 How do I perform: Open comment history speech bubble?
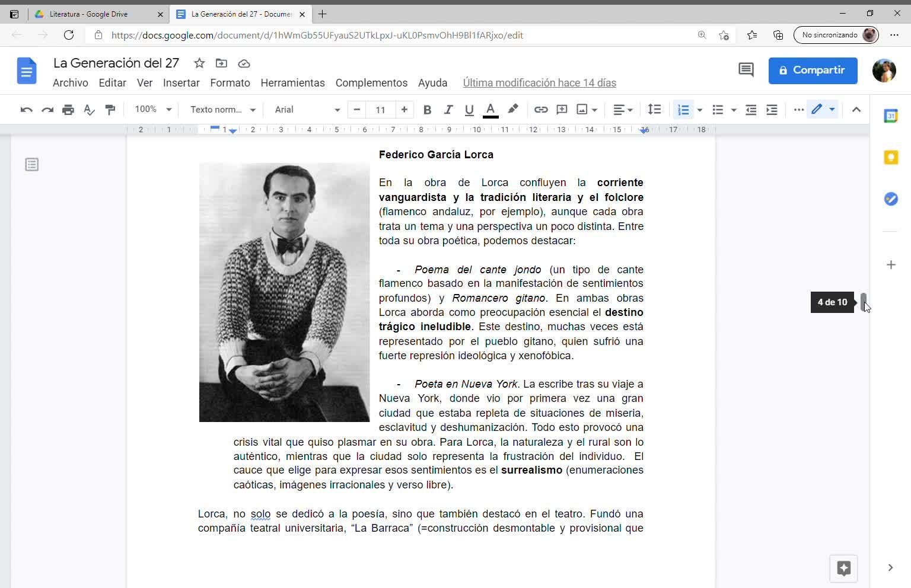click(746, 70)
